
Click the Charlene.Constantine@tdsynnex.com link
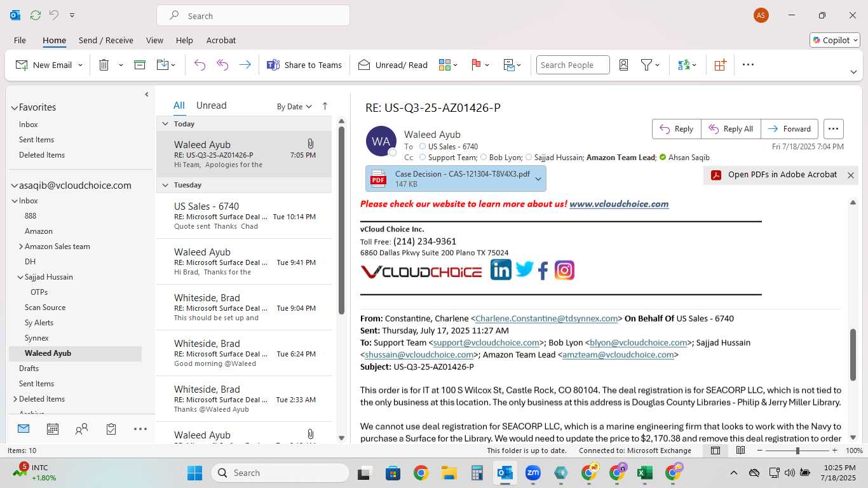(546, 318)
